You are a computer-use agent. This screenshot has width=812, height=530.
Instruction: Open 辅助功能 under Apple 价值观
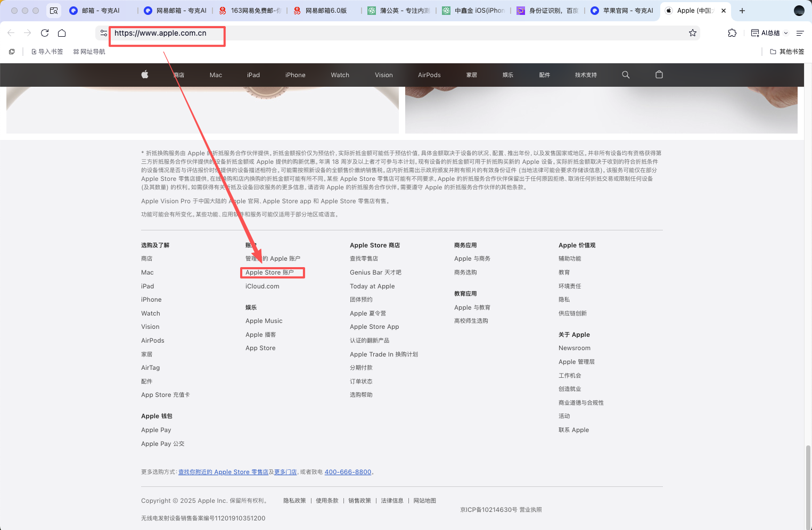coord(570,259)
